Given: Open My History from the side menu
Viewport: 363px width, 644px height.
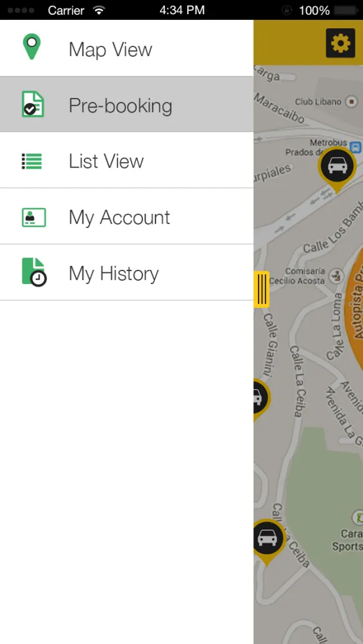Looking at the screenshot, I should click(126, 272).
